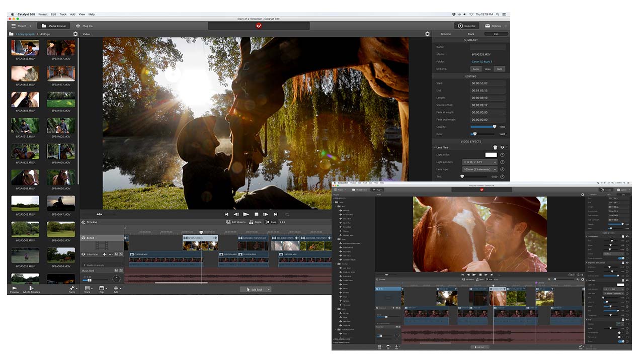Open the Edit menu in the menu bar
The image size is (644, 362).
pyautogui.click(x=53, y=14)
